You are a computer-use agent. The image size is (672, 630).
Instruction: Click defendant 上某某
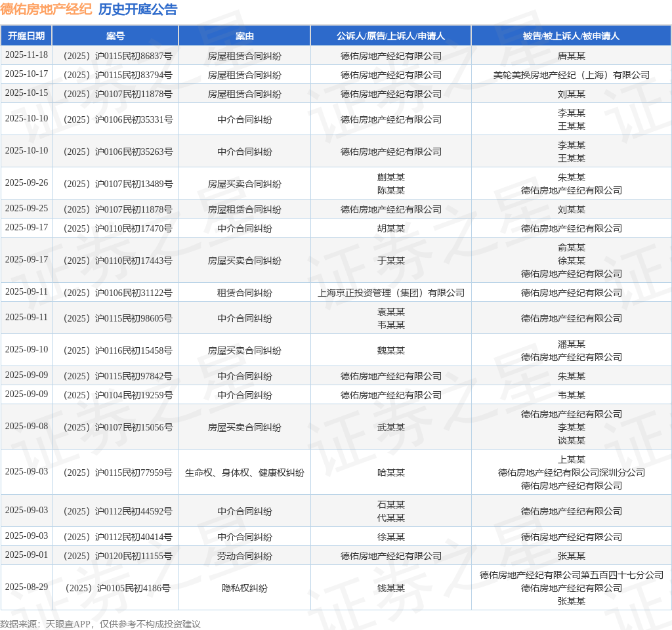click(x=572, y=459)
